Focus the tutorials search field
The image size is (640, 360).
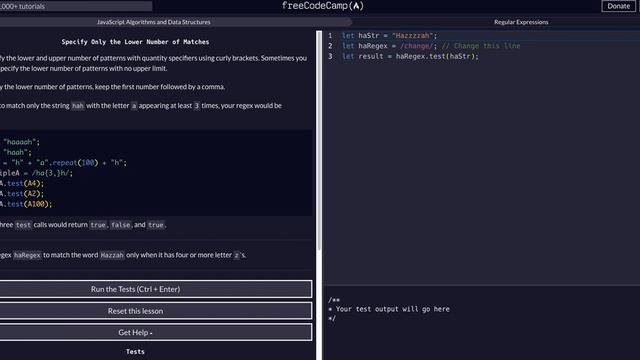click(76, 6)
